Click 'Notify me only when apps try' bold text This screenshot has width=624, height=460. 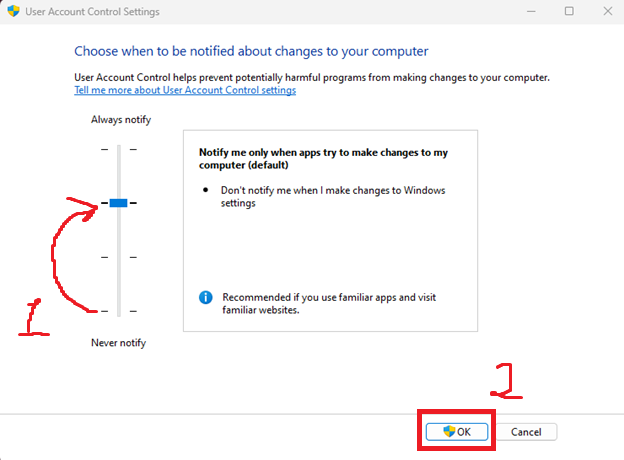[x=323, y=158]
